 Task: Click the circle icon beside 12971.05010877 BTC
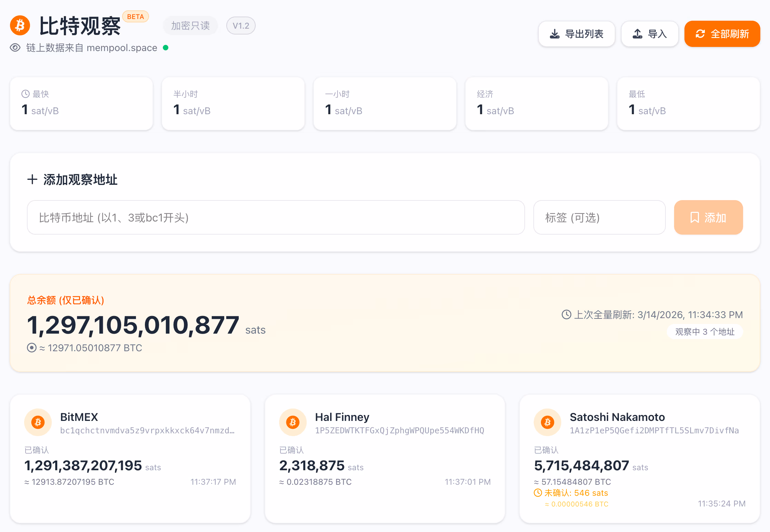pyautogui.click(x=32, y=347)
